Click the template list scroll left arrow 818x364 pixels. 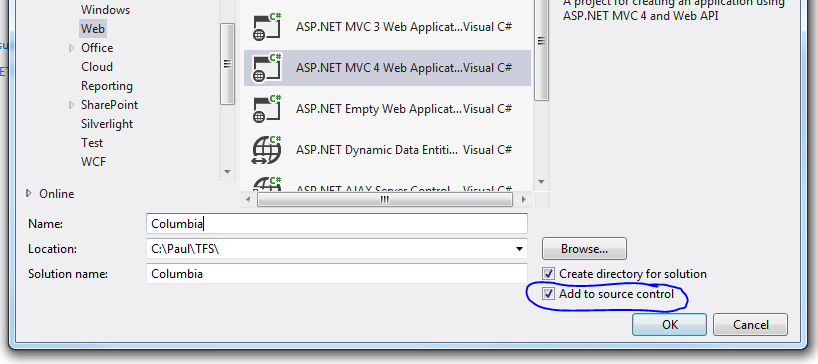[248, 200]
